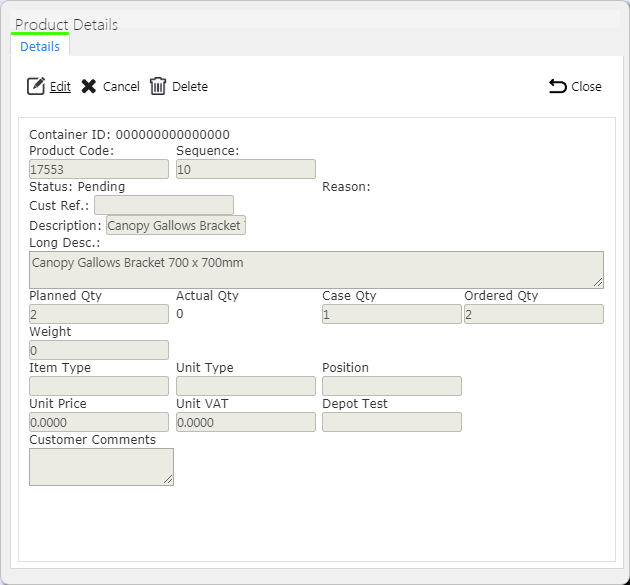The image size is (630, 585).
Task: Click the Customer Comments textarea
Action: pyautogui.click(x=101, y=467)
